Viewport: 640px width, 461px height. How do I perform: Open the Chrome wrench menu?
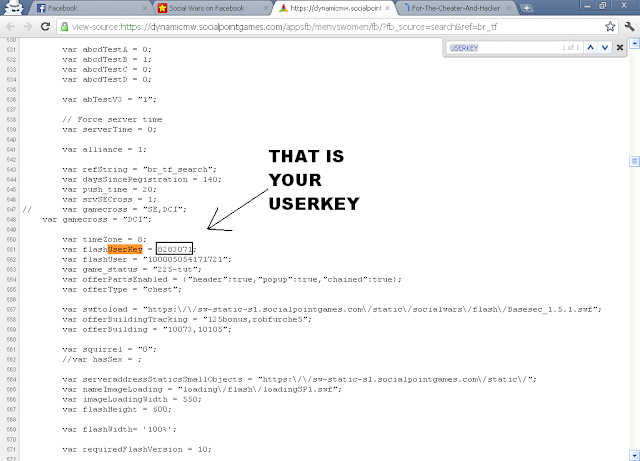[x=629, y=27]
